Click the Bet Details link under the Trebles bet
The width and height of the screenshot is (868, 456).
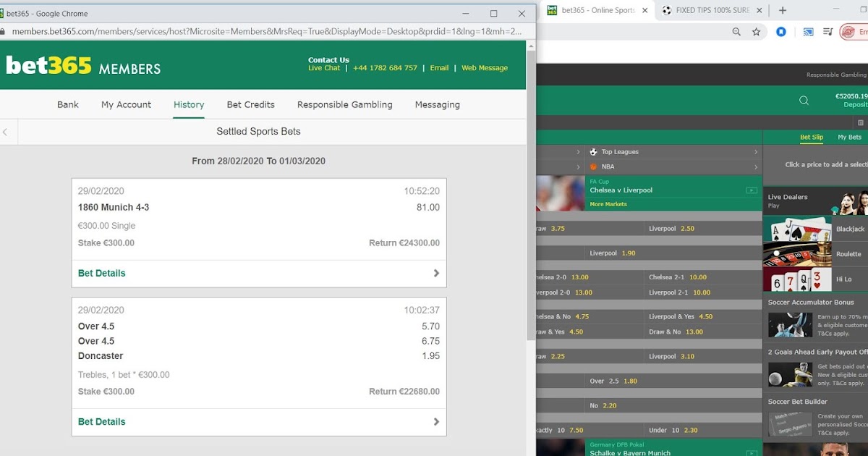101,421
